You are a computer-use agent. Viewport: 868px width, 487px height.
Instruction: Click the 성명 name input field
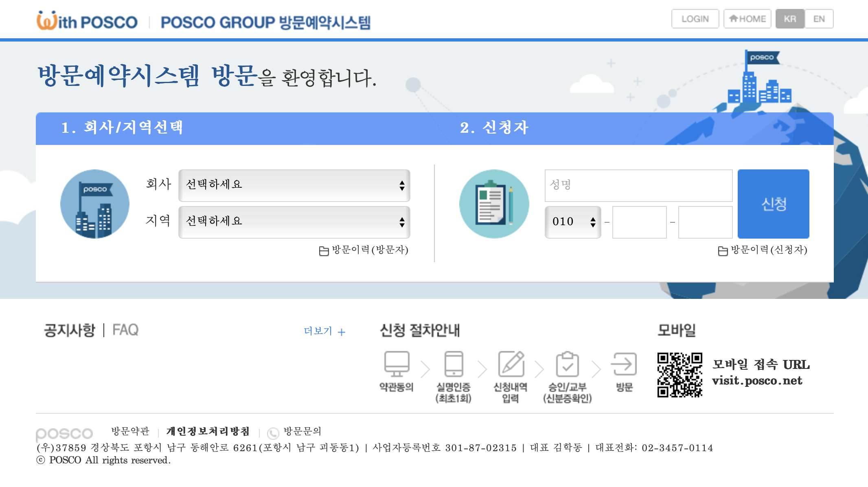click(x=639, y=186)
